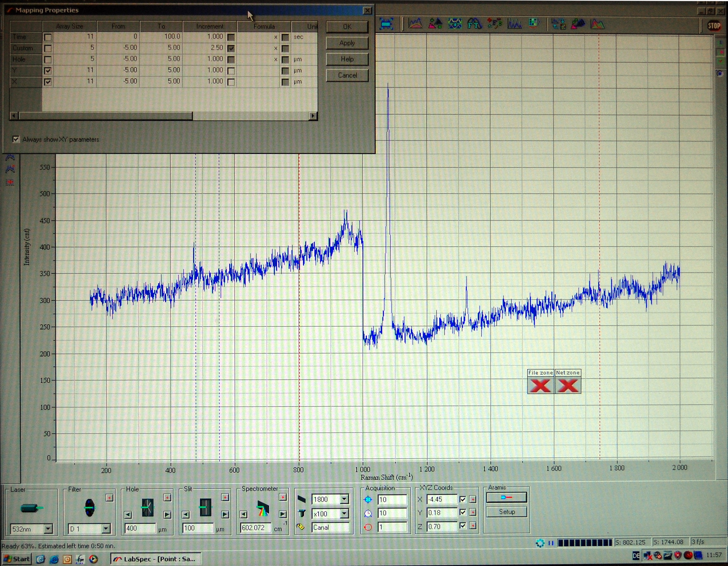
Task: Click the File zone red X icon
Action: point(540,385)
